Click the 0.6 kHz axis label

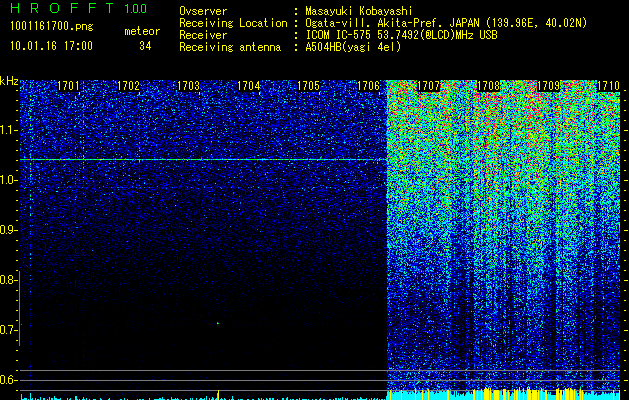(7, 380)
